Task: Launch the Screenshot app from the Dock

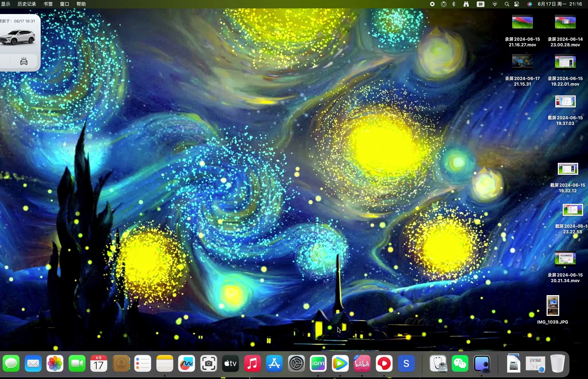Action: (209, 364)
